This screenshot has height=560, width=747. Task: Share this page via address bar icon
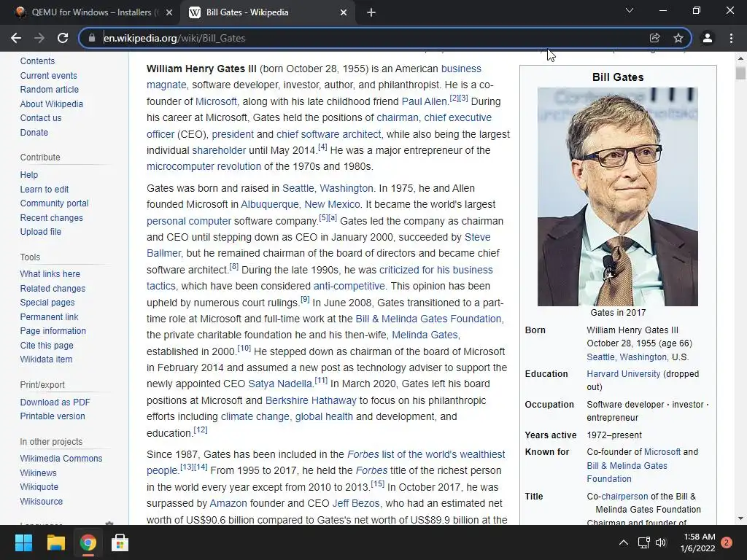pyautogui.click(x=654, y=38)
